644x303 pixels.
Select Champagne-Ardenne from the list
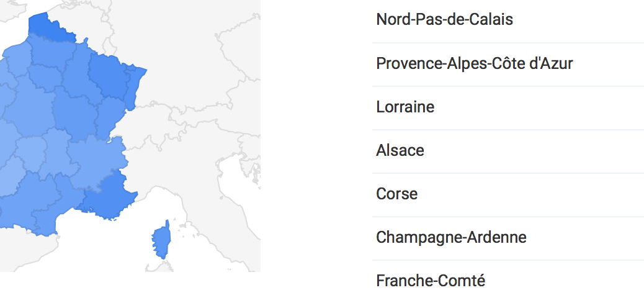[x=451, y=237]
